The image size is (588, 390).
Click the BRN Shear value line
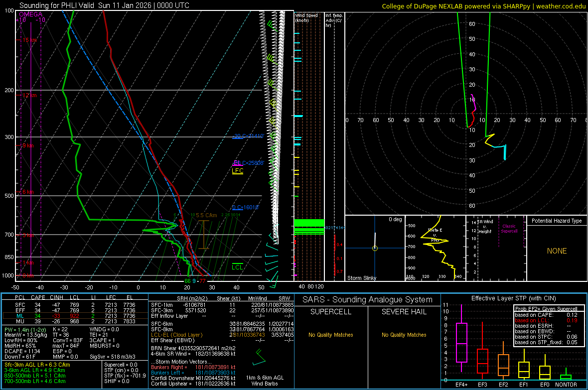tap(193, 348)
